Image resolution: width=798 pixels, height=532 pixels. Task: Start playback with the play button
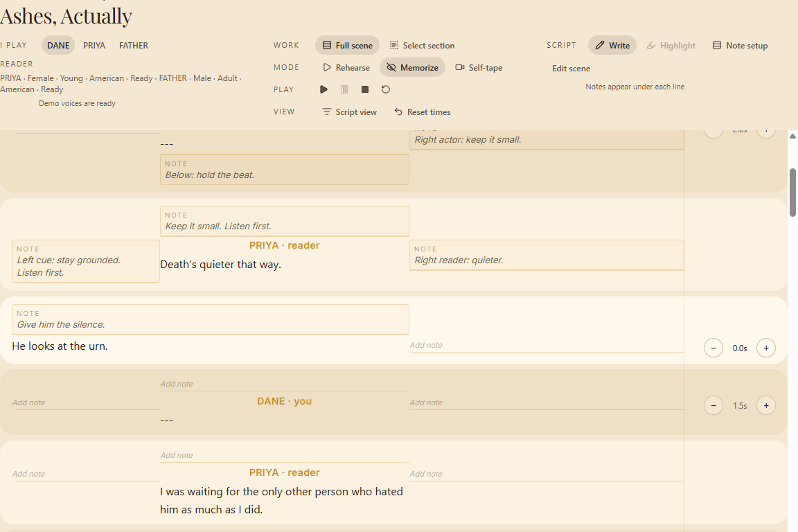coord(323,89)
